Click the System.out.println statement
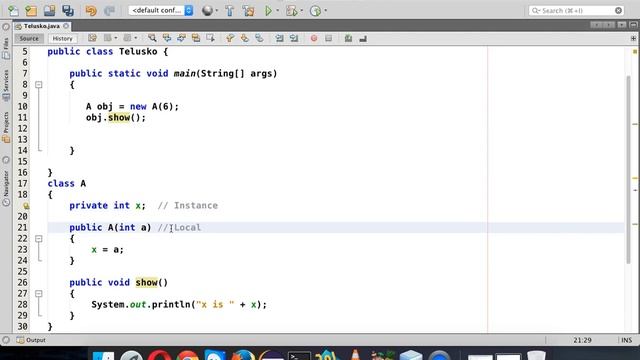Image resolution: width=640 pixels, height=360 pixels. [179, 304]
